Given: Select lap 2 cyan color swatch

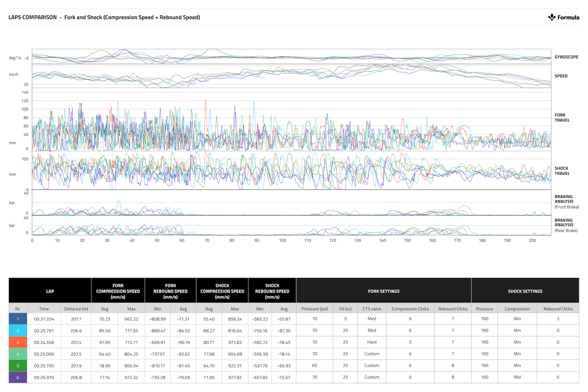Looking at the screenshot, I should click(18, 331).
